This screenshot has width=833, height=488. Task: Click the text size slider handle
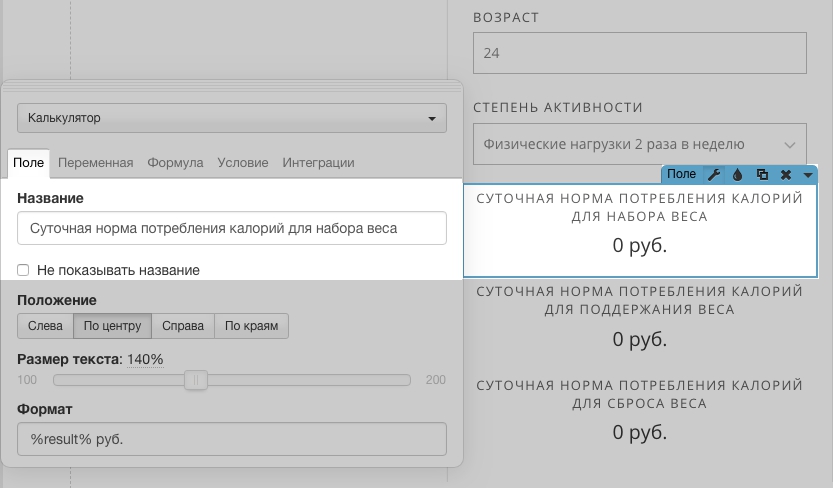(196, 380)
